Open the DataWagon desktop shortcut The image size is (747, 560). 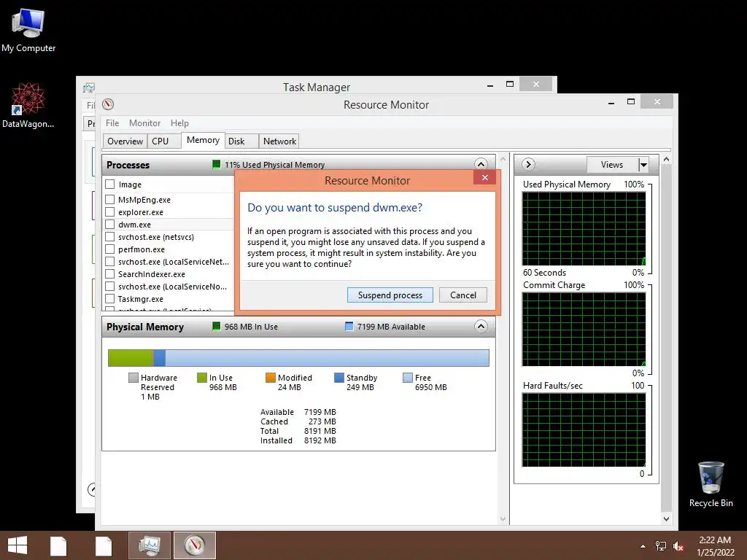pyautogui.click(x=28, y=105)
